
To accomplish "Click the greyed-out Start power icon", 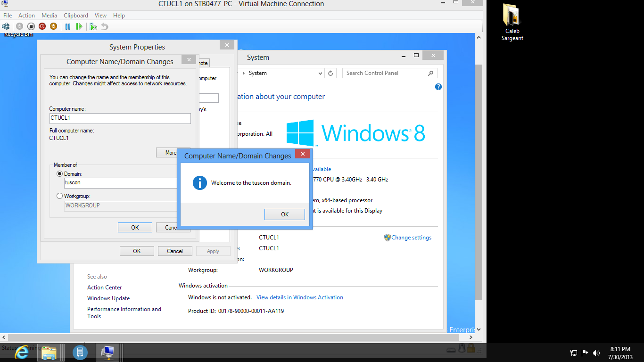I will tap(19, 26).
